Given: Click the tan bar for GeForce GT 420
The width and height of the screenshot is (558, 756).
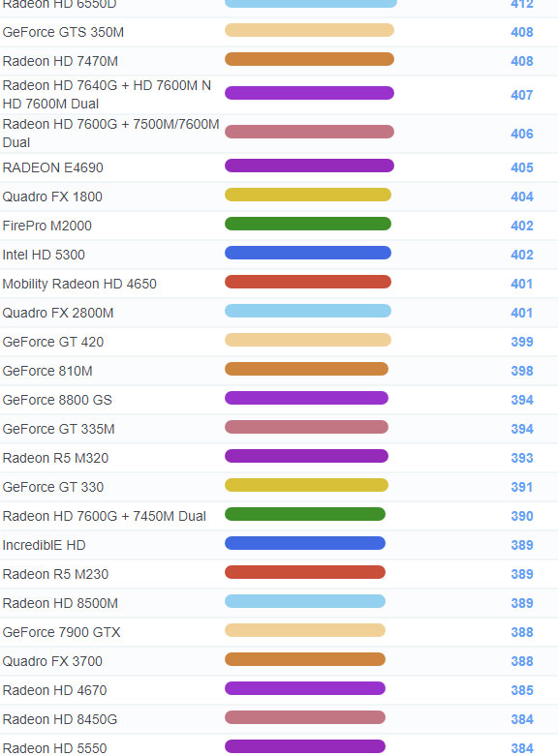Looking at the screenshot, I should (308, 340).
